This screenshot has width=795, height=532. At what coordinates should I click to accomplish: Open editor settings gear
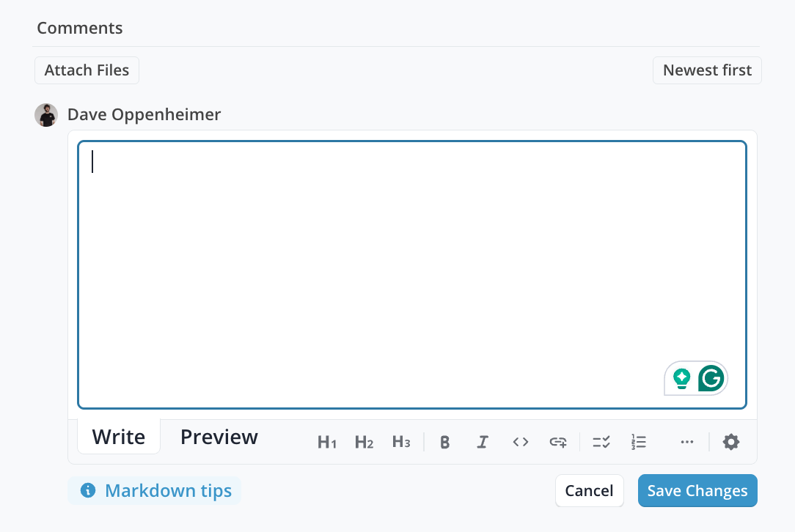point(731,442)
